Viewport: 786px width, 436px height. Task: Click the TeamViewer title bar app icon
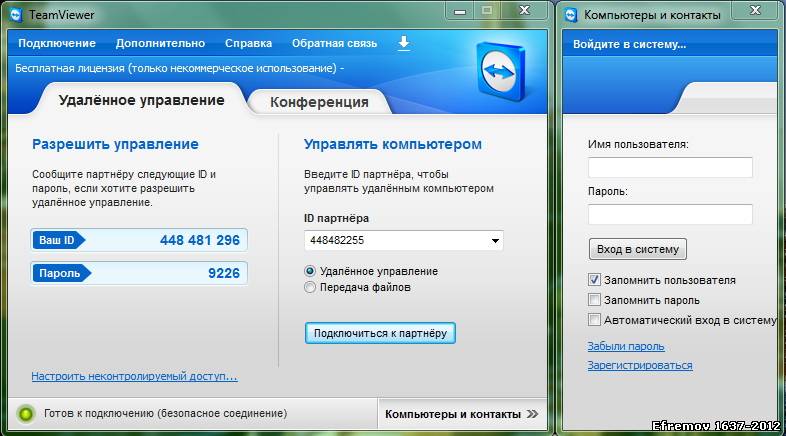point(16,15)
